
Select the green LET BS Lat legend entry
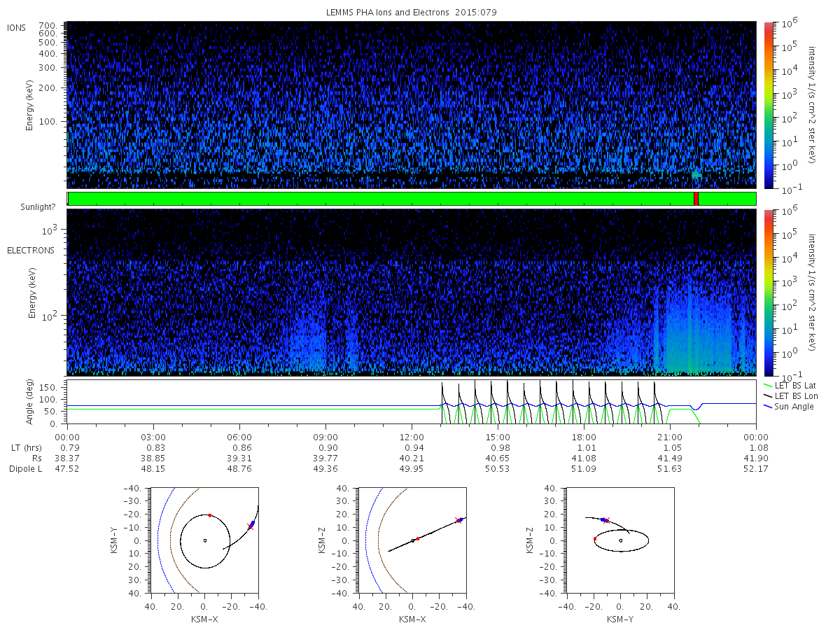pos(793,385)
